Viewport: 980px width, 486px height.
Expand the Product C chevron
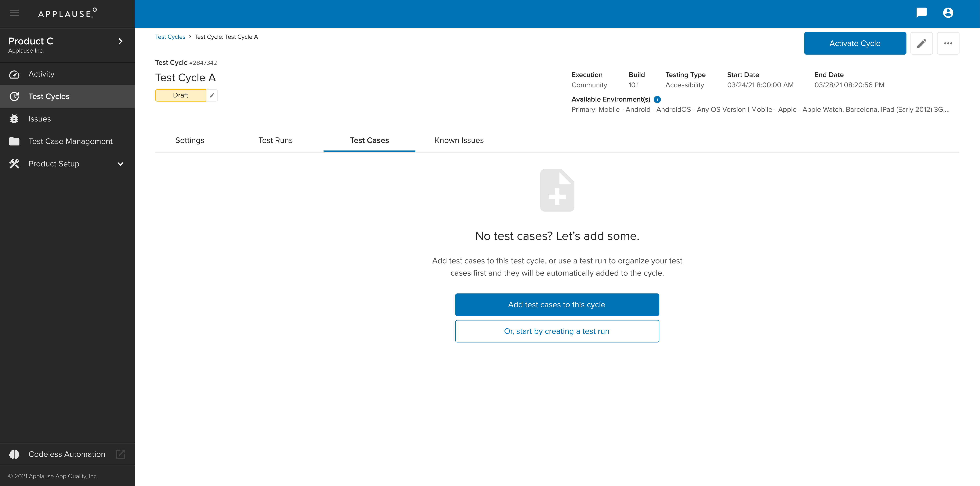121,41
